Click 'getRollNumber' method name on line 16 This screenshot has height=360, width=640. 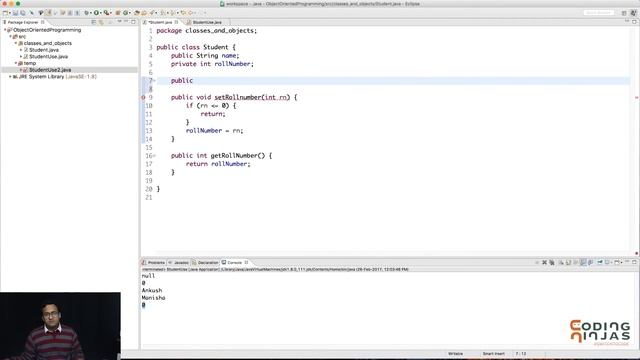pos(234,156)
